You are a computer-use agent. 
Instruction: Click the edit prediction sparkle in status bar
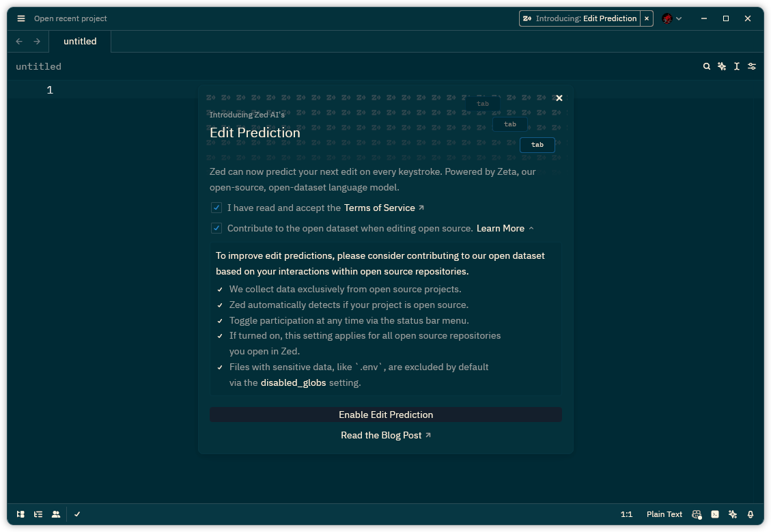coord(733,514)
